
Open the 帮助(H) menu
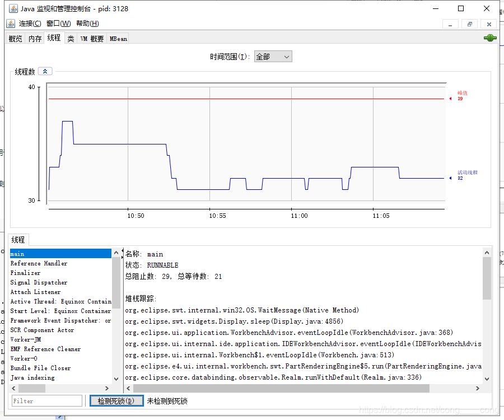pos(86,23)
